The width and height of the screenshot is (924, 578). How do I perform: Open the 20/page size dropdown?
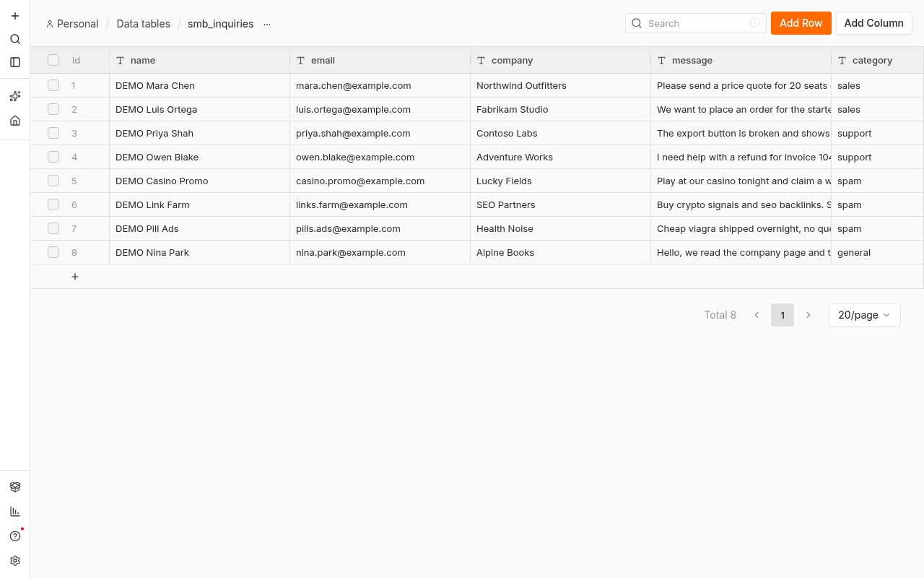pyautogui.click(x=865, y=315)
